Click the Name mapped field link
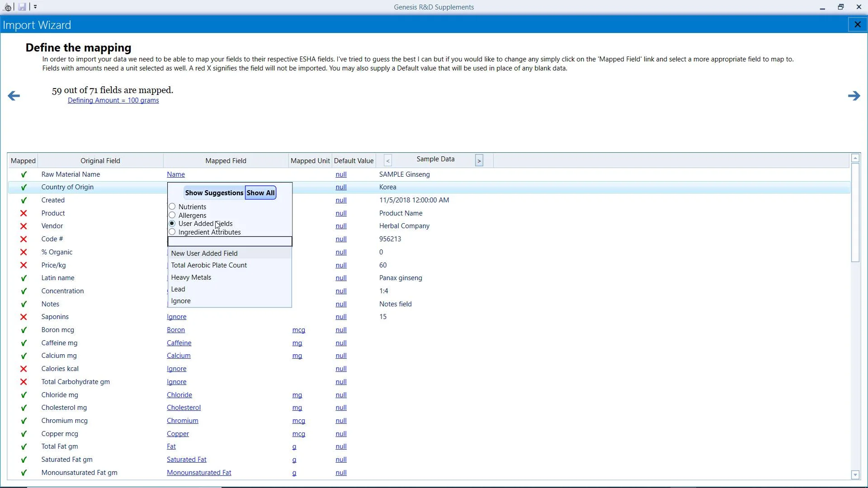868x488 pixels. click(x=176, y=174)
